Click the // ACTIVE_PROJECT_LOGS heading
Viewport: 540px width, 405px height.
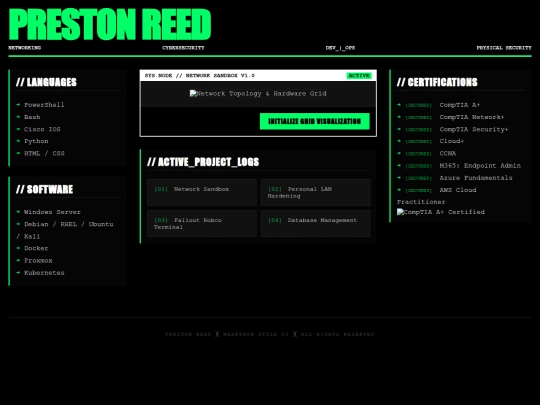pyautogui.click(x=203, y=162)
